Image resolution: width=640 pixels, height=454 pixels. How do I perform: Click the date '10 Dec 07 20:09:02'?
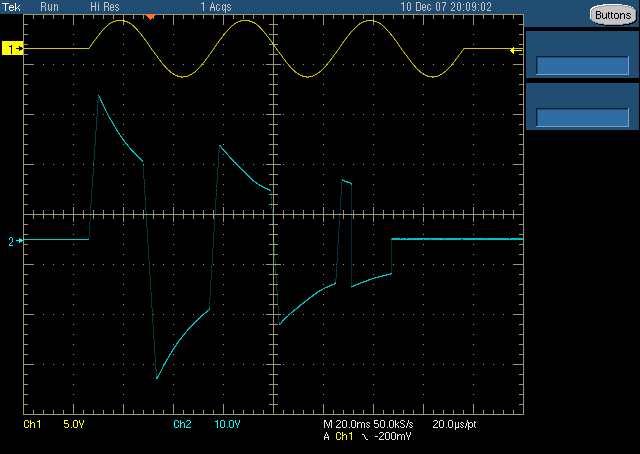click(446, 7)
